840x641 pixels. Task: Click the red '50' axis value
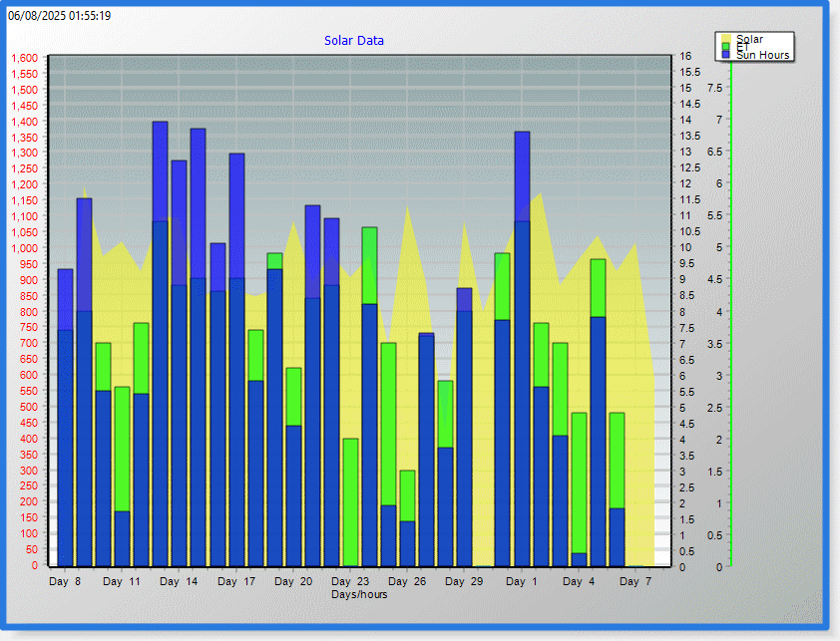32,549
